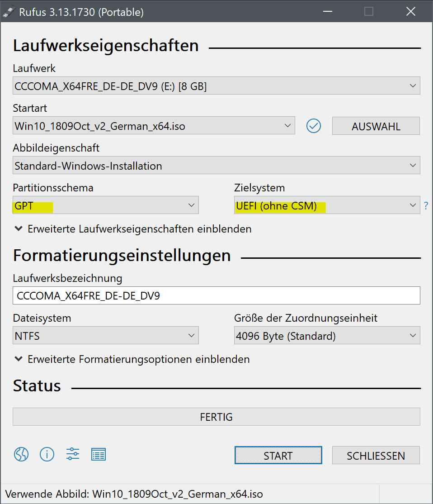Minimize the Rufus window
Screen dimensions: 433x504
328,12
